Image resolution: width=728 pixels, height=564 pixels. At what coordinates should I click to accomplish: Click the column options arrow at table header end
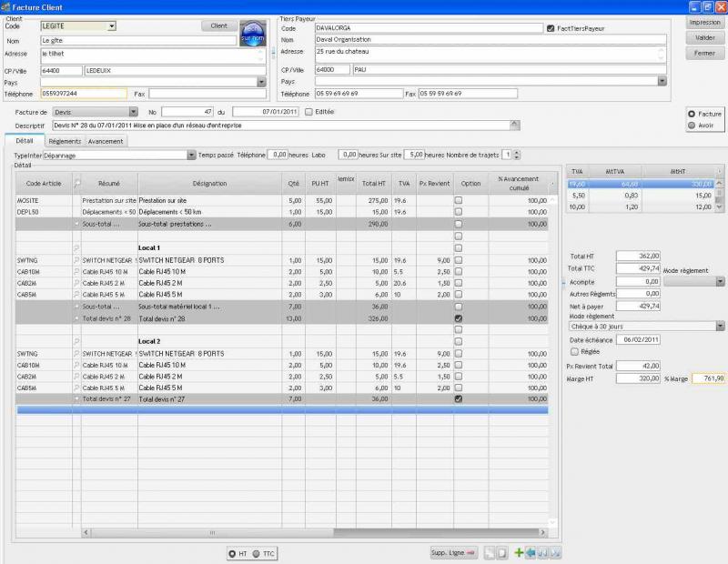click(x=552, y=184)
